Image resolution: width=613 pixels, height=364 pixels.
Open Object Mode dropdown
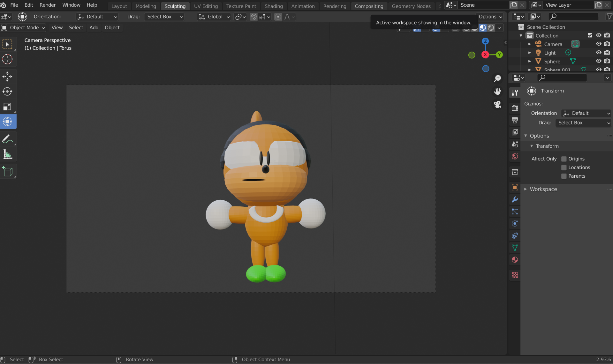click(x=23, y=28)
